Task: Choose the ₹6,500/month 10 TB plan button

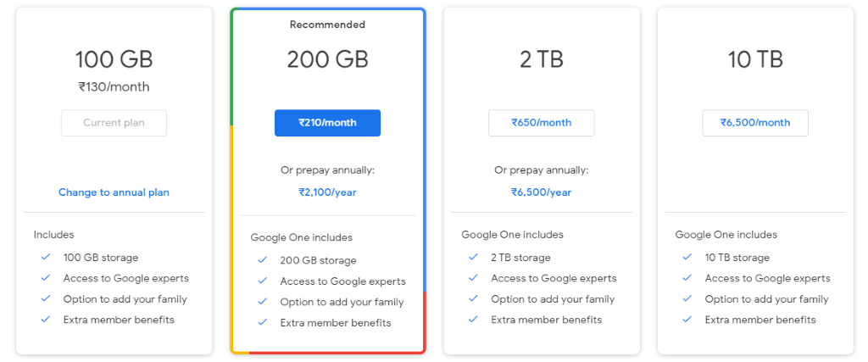Action: pos(755,123)
